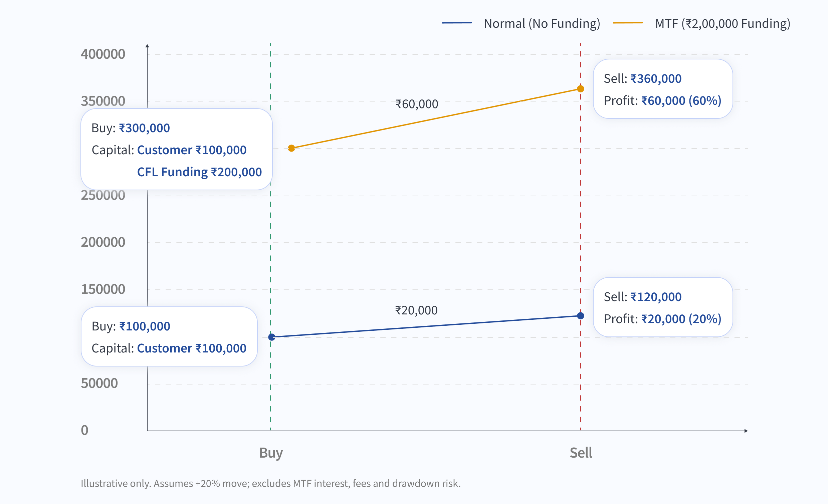
Task: Click the "Sell: ₹360,000" tooltip card
Action: tap(662, 89)
